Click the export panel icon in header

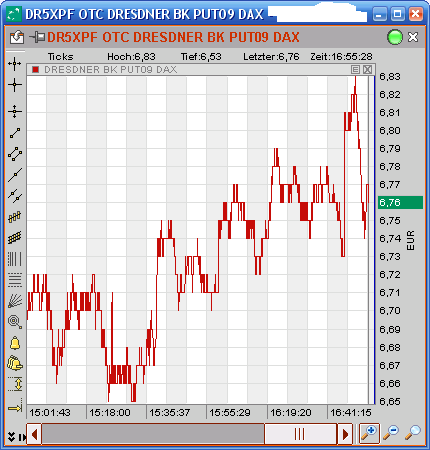17,37
